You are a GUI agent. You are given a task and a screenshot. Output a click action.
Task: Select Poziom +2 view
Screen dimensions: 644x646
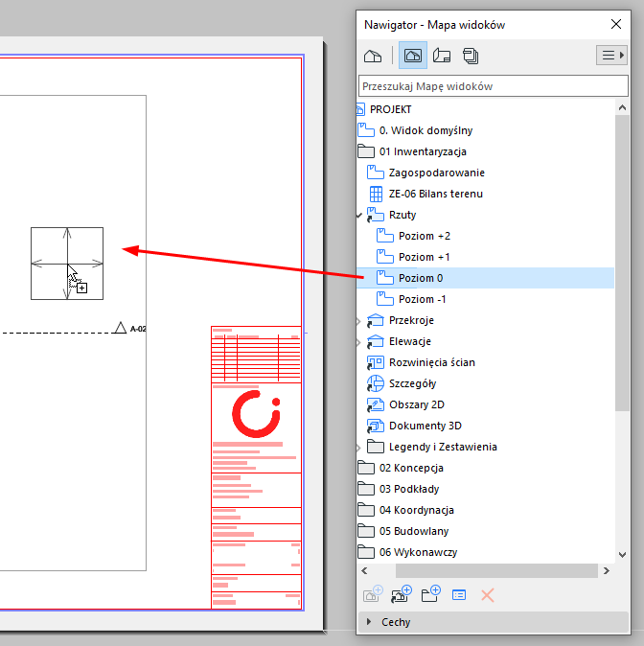point(424,236)
